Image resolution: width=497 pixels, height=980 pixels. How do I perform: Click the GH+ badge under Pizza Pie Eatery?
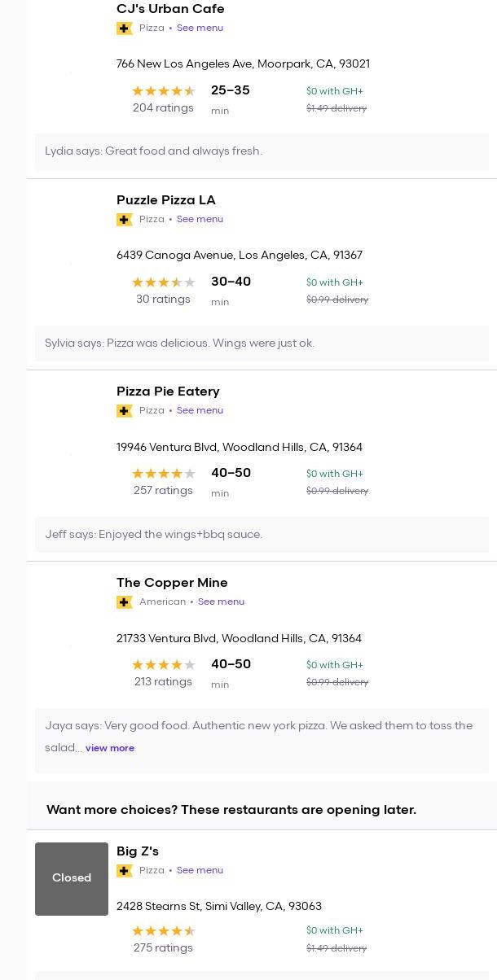tap(125, 411)
